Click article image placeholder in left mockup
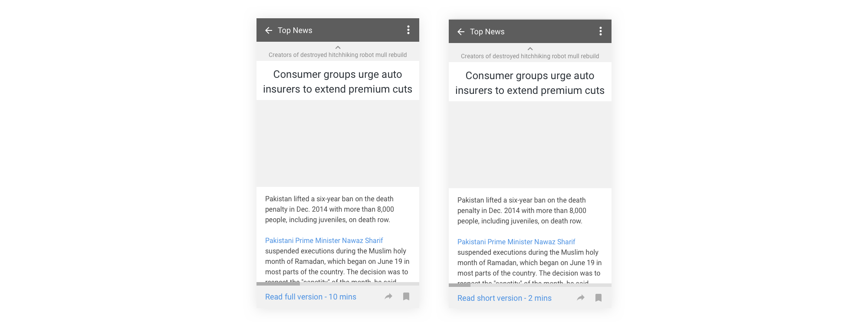Screen dimensions: 868x326 338,143
